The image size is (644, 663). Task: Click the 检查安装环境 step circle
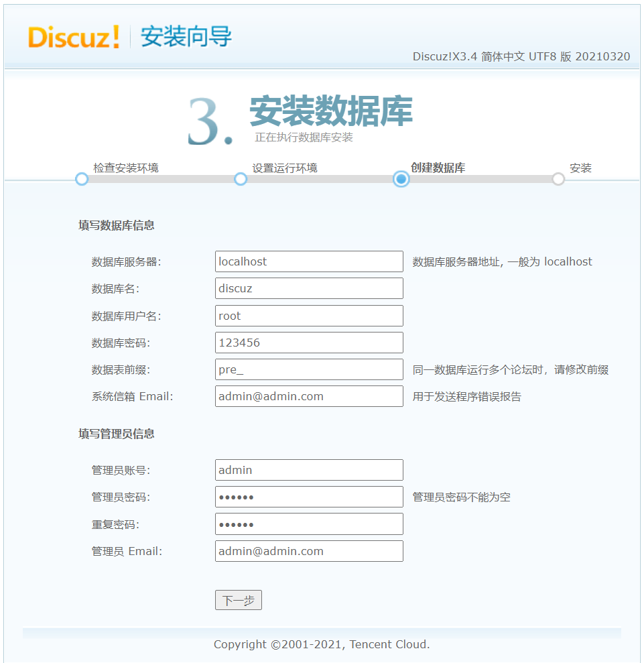tap(82, 179)
